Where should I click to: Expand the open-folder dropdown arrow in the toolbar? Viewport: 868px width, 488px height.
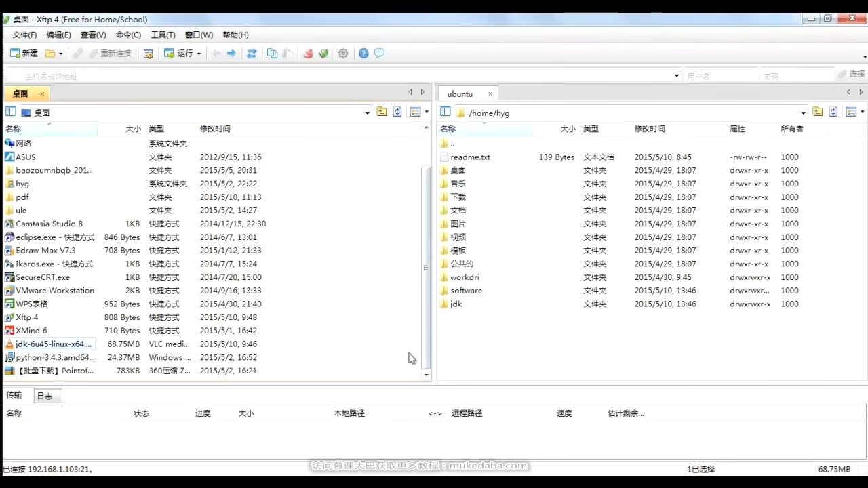[60, 54]
